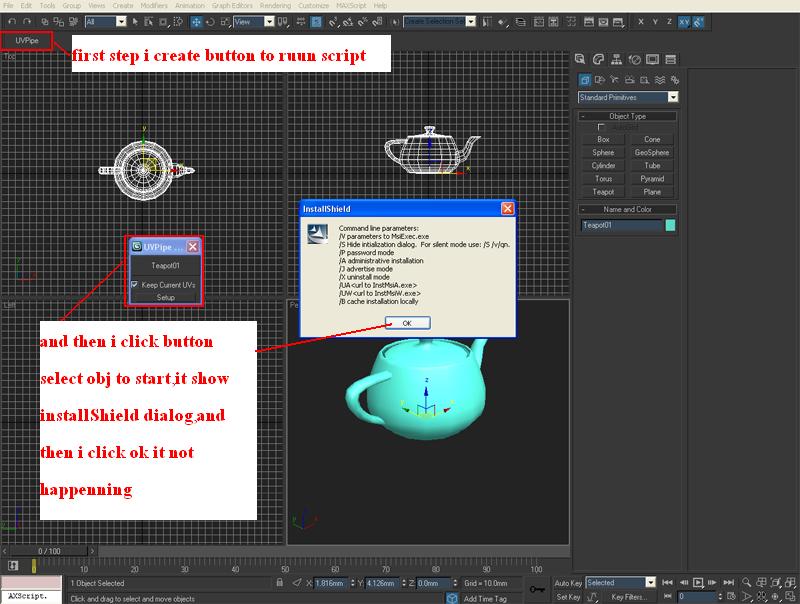Select the Helpers category icon
This screenshot has height=604, width=800.
point(645,80)
